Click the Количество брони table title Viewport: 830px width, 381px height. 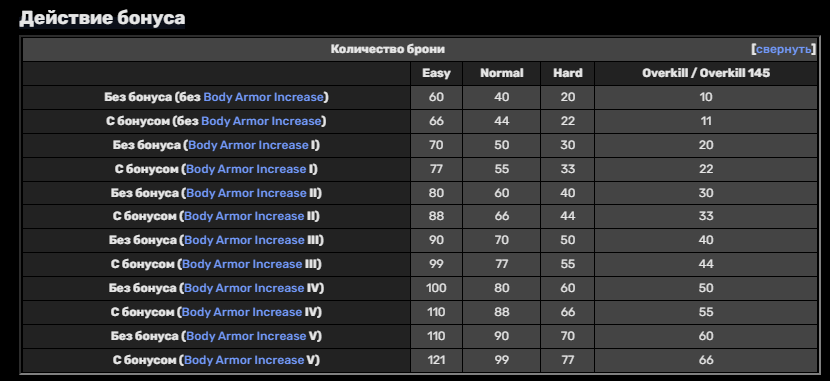tap(387, 49)
